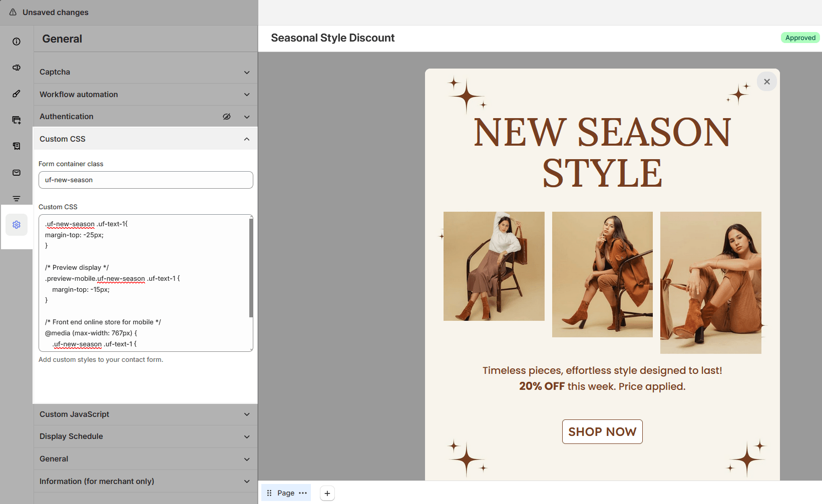Expand Information (for merchant only) section
The image size is (822, 504).
(x=146, y=481)
